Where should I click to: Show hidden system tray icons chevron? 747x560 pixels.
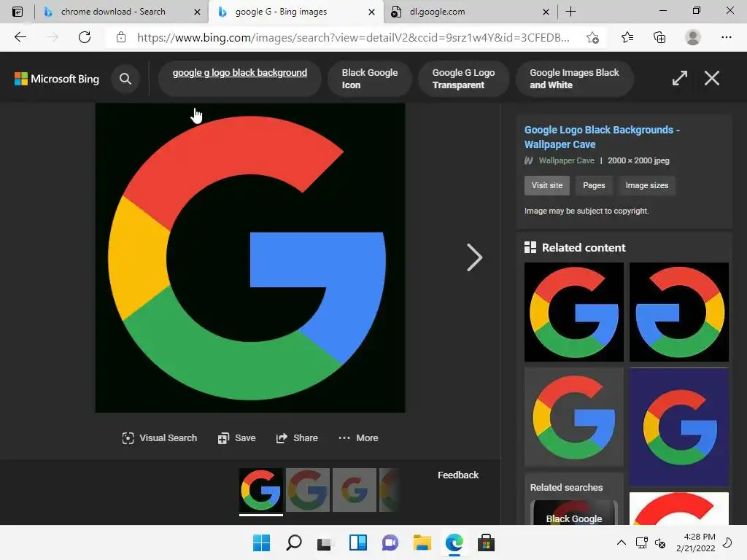point(622,542)
